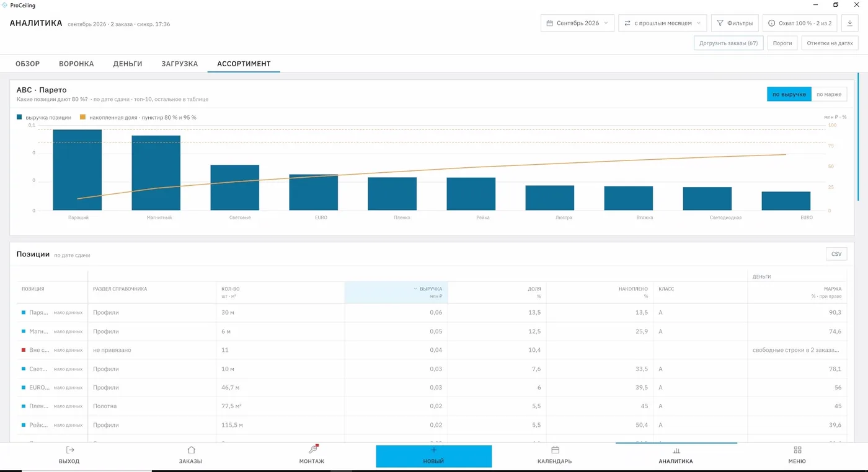Open Меню grid icon
The height and width of the screenshot is (472, 868).
coord(797,450)
